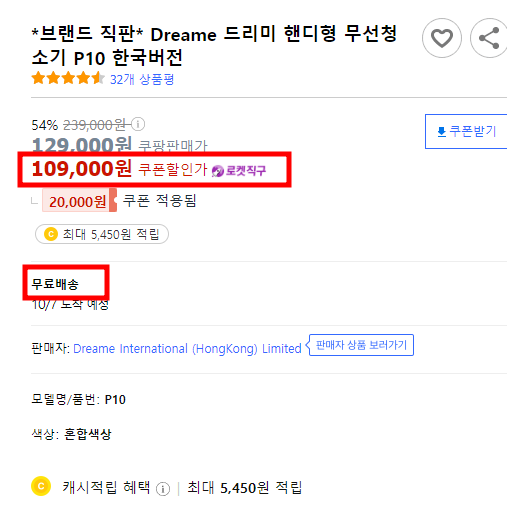Click the 로켓직구 badge icon
The height and width of the screenshot is (507, 507).
pos(218,171)
